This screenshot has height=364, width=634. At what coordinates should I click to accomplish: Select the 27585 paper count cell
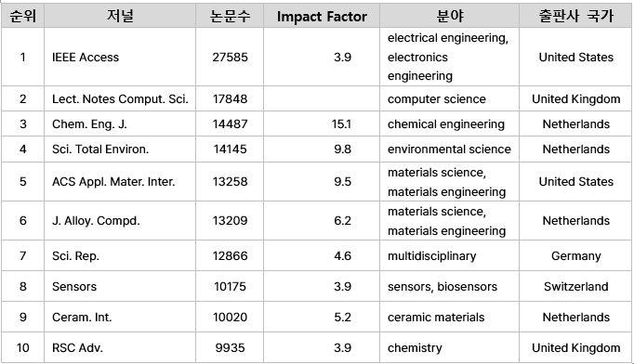(x=230, y=57)
